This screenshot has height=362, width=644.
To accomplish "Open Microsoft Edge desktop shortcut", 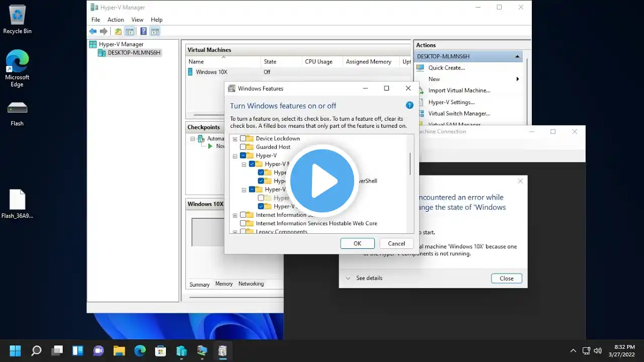I will (x=17, y=68).
